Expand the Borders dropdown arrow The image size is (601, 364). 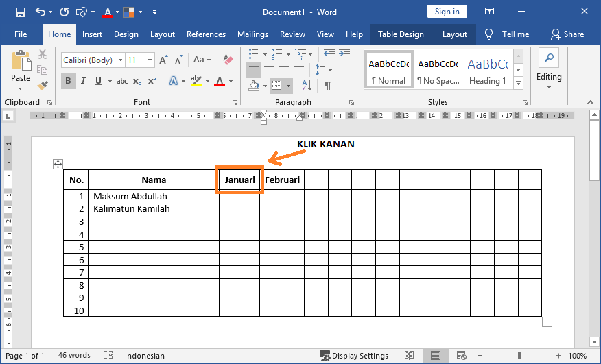pos(288,86)
